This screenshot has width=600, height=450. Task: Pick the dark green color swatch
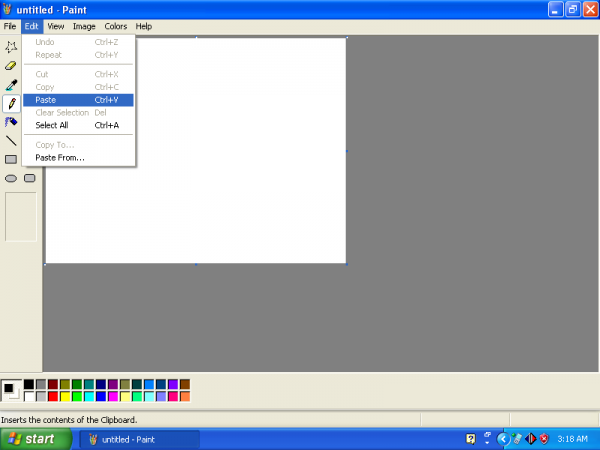click(x=77, y=384)
